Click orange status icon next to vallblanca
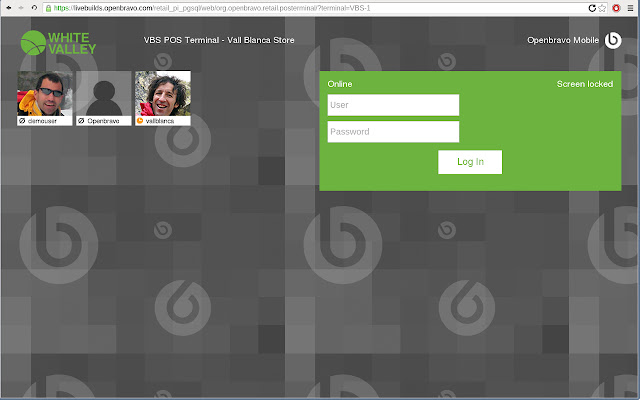 (140, 121)
